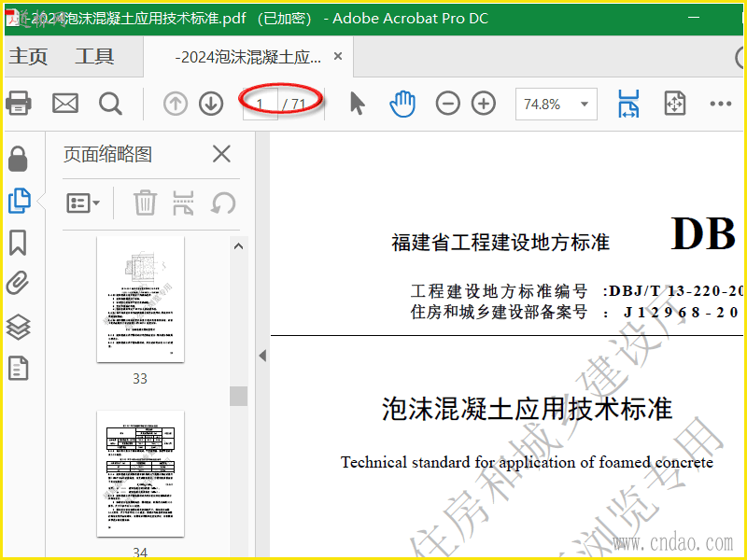Screen dimensions: 747x560
Task: Open the Attachments paperclip panel
Action: [18, 284]
